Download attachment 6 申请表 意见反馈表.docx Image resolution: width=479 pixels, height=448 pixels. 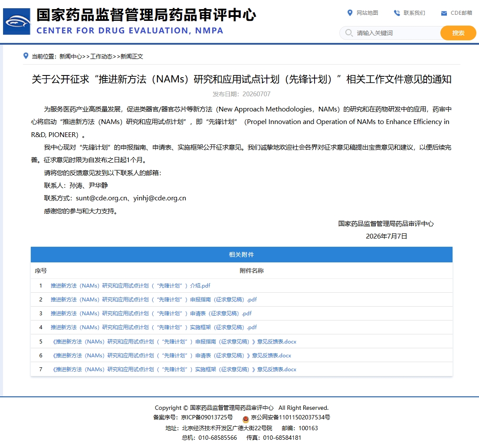click(x=172, y=356)
